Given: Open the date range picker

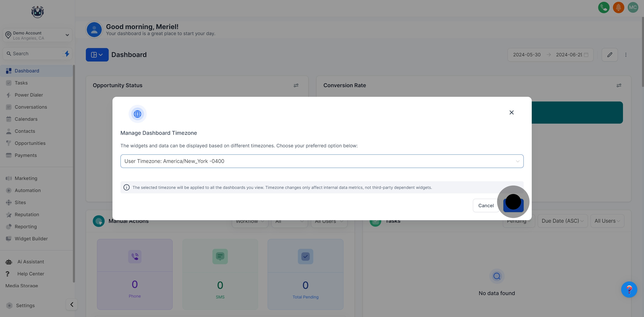Looking at the screenshot, I should click(550, 55).
